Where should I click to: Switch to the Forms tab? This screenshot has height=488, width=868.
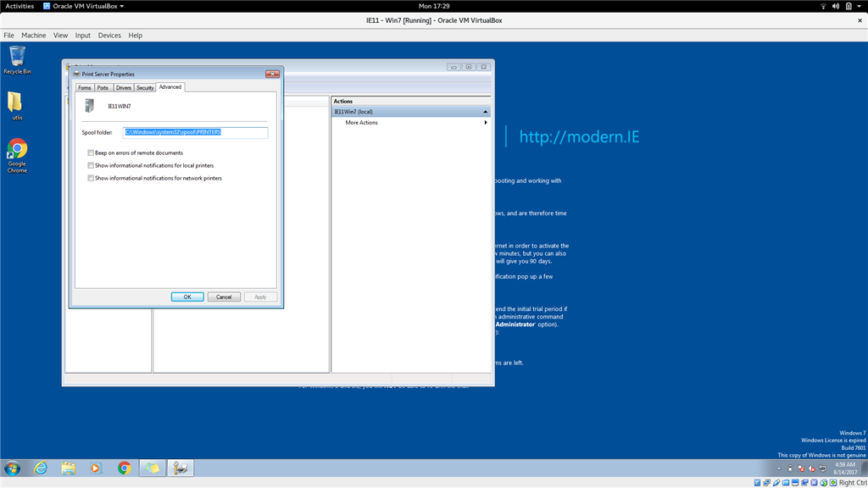(84, 87)
